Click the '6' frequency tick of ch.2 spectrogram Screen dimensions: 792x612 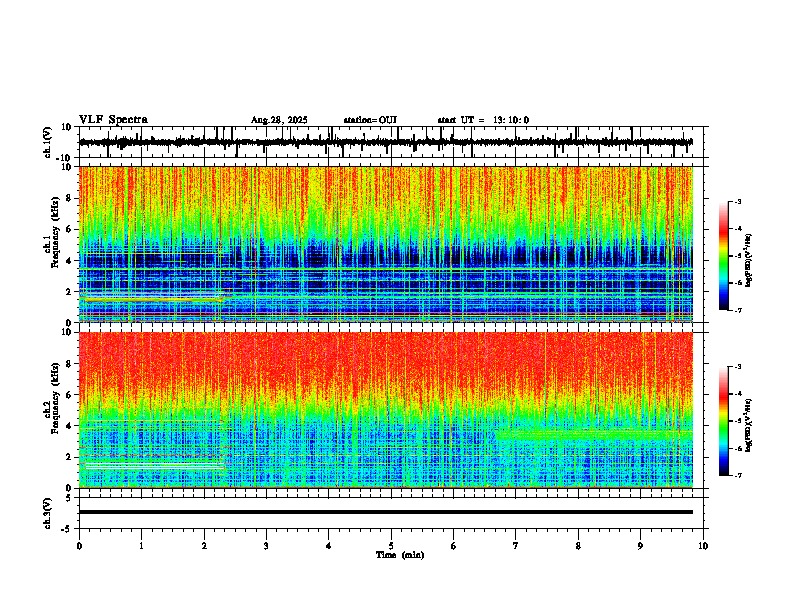pyautogui.click(x=69, y=395)
